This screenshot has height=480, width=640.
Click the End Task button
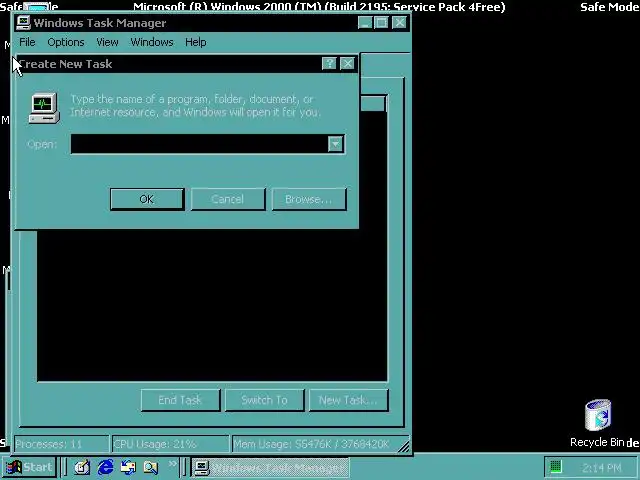point(180,400)
